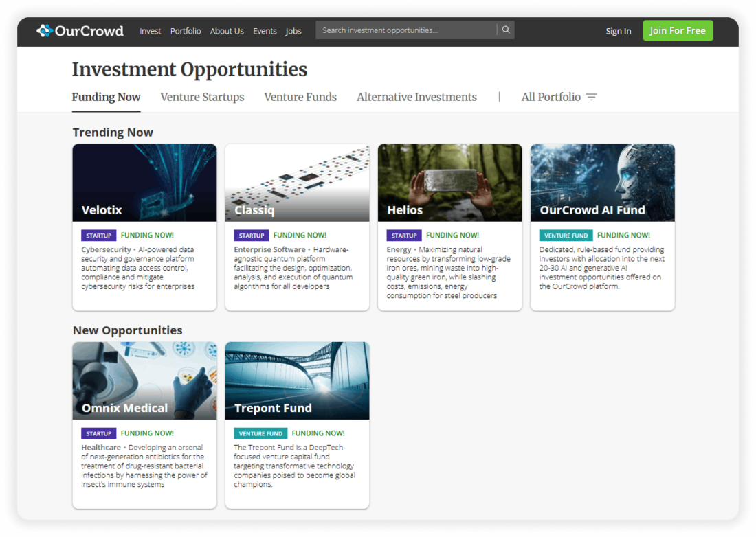
Task: Click the Sign In link
Action: pyautogui.click(x=618, y=31)
